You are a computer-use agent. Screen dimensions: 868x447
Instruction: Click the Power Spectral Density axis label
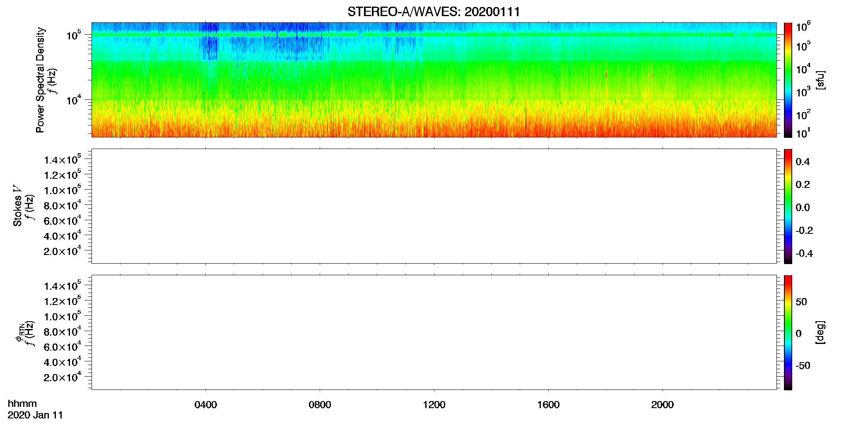(40, 80)
